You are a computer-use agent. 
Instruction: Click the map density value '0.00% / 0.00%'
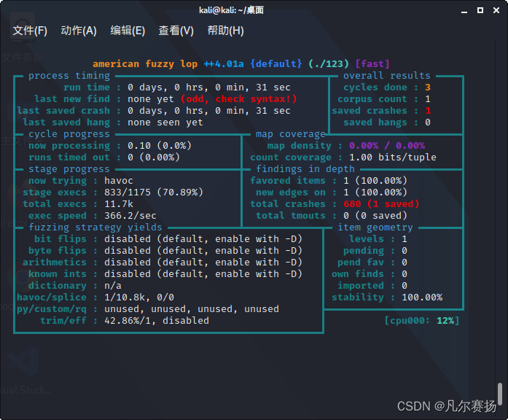click(387, 146)
